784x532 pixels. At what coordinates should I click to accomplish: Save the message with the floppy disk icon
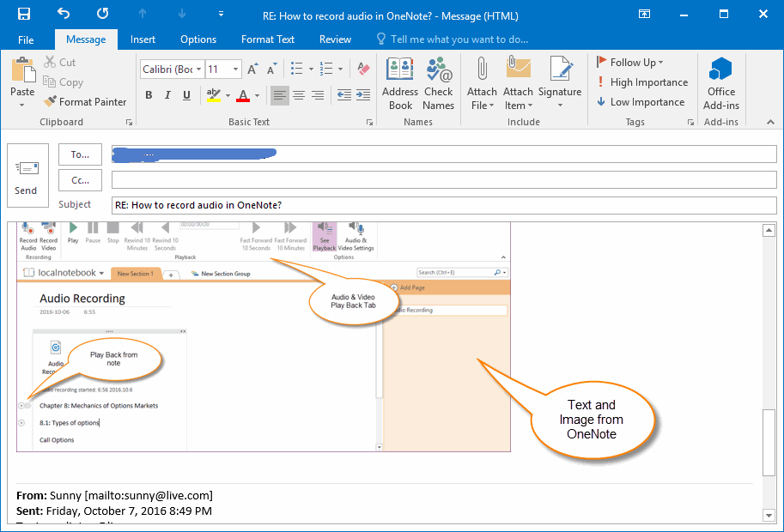23,14
